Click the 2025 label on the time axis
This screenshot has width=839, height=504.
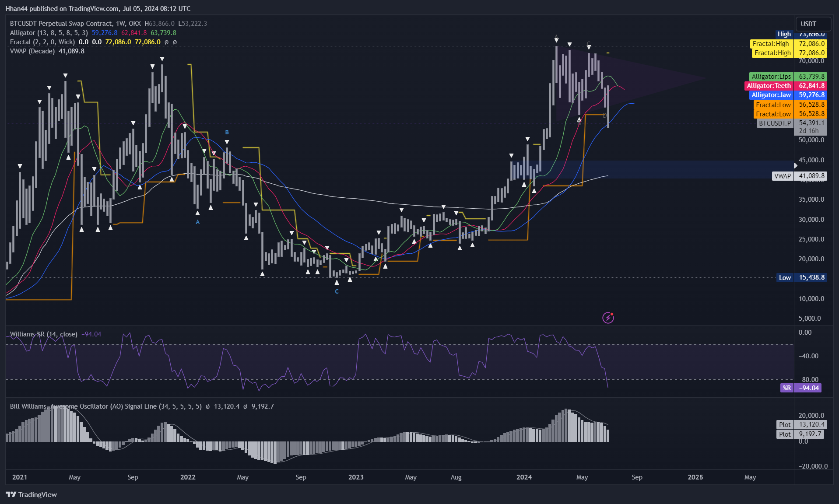695,477
